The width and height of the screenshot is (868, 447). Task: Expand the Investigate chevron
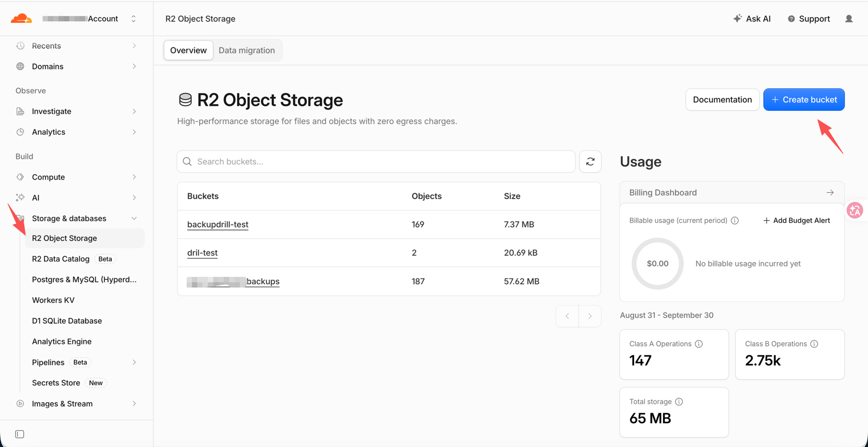(134, 111)
